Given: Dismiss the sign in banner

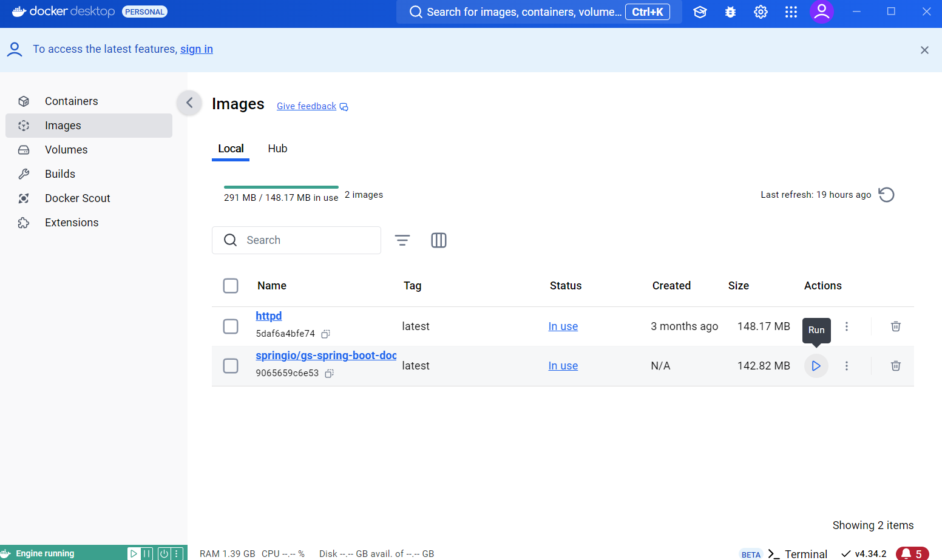Looking at the screenshot, I should coord(924,50).
